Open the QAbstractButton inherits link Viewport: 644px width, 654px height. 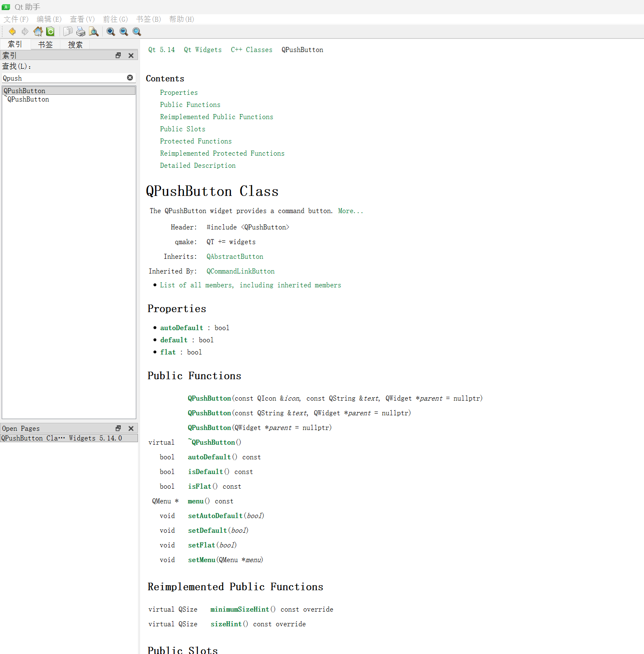point(235,257)
